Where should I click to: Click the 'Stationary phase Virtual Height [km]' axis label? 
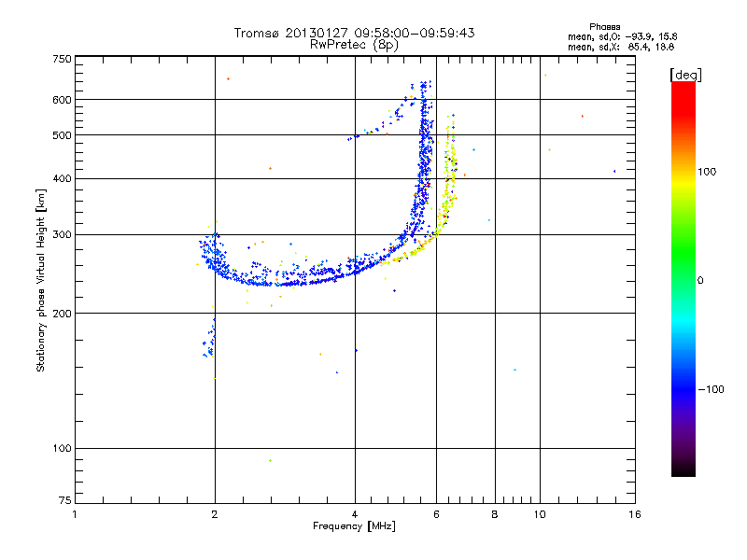(41, 280)
